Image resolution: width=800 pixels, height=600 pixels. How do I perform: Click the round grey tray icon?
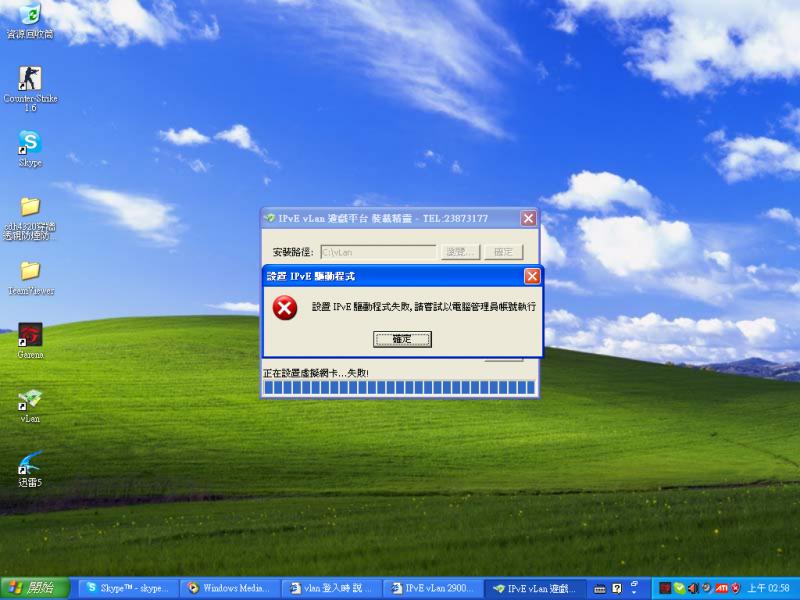tap(707, 588)
